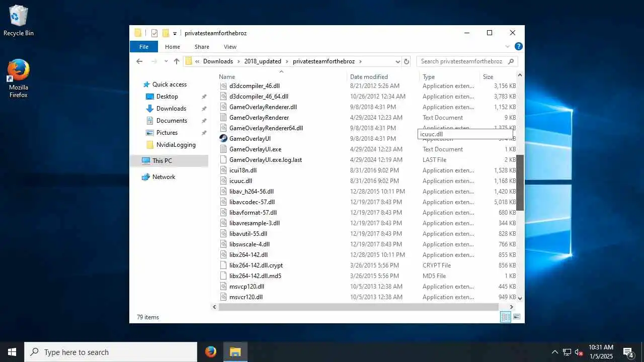Open Pictures in the navigation pane
The height and width of the screenshot is (362, 644).
point(167,133)
